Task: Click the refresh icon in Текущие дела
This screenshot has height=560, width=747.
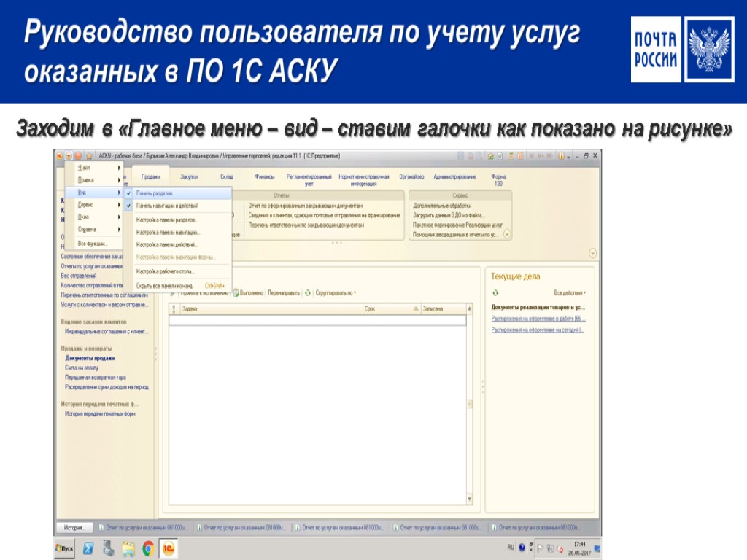Action: tap(495, 293)
